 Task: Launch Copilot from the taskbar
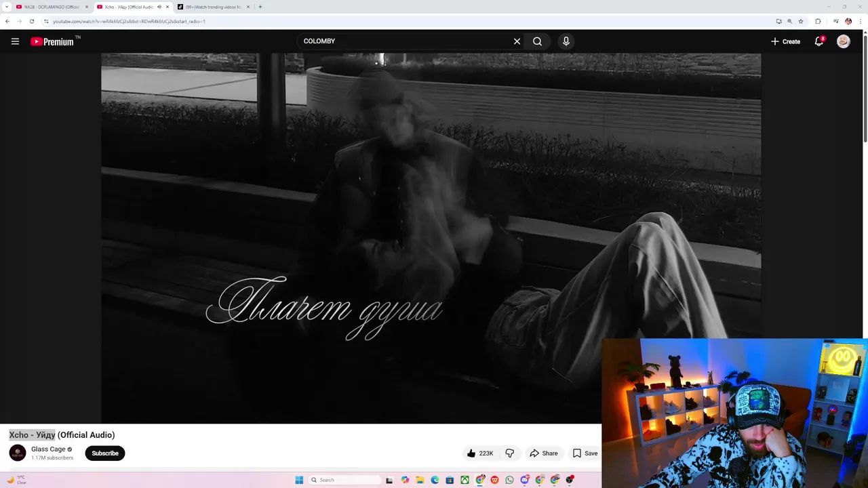405,480
